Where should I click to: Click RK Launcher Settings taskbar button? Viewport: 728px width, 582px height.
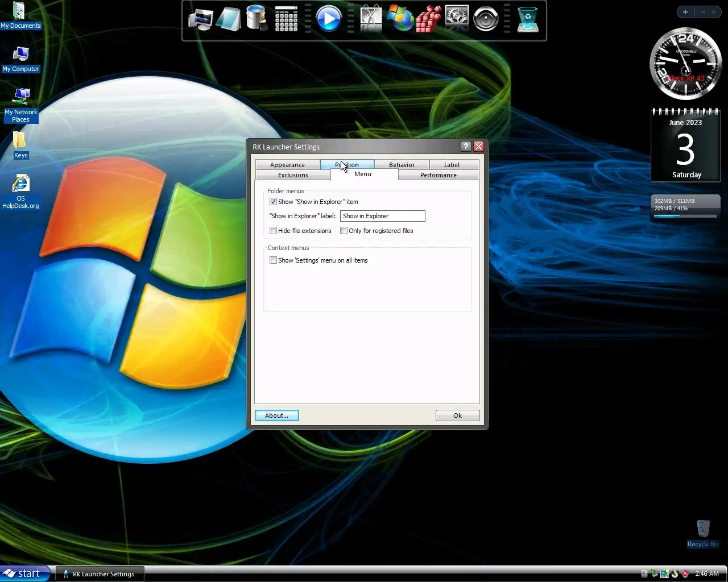click(100, 574)
